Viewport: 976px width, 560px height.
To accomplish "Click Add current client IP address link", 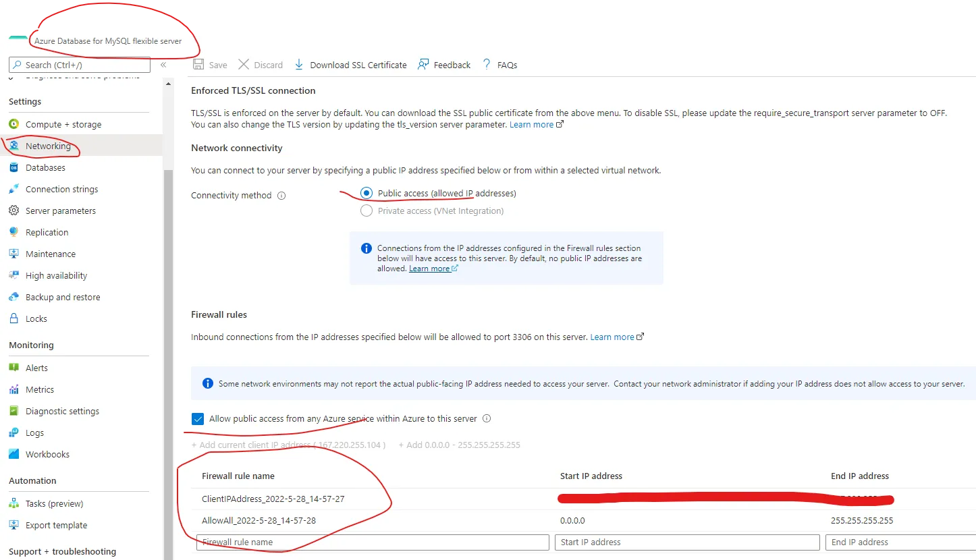I will pyautogui.click(x=289, y=445).
